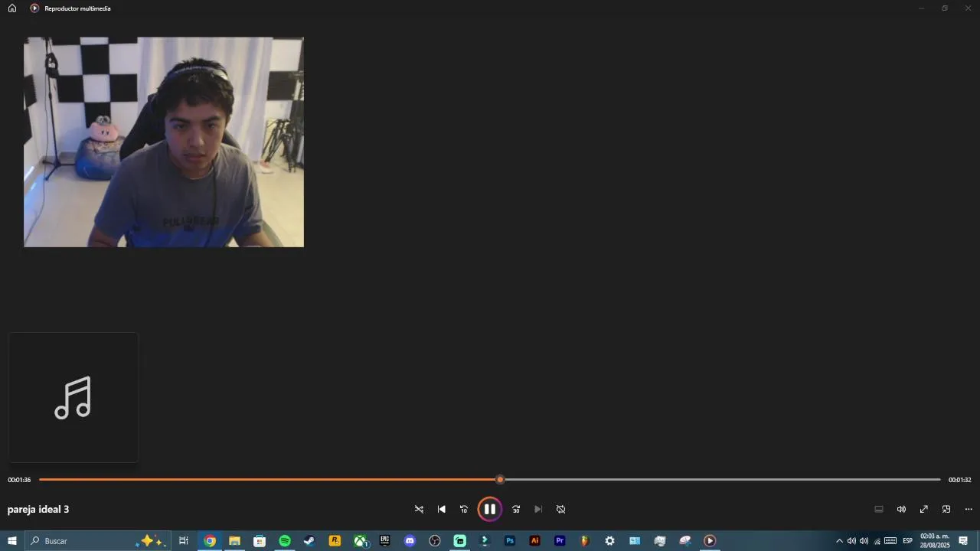The image size is (980, 551).
Task: Open File Explorer from the taskbar
Action: [x=234, y=541]
